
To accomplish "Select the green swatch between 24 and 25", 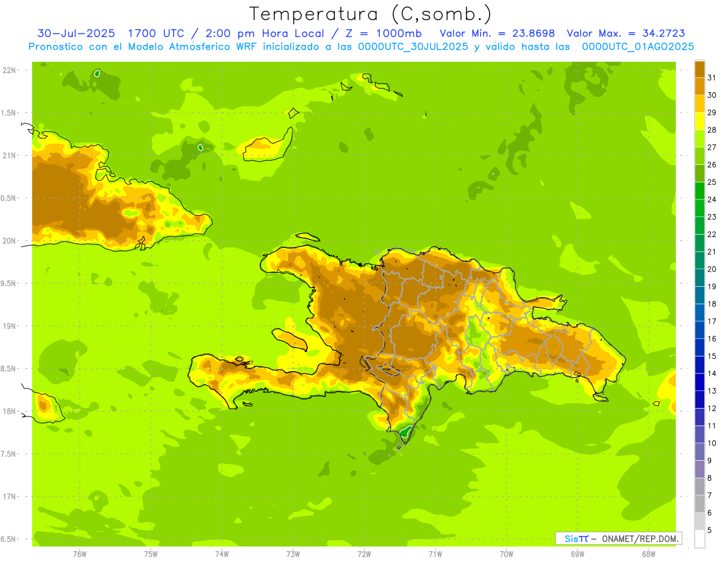I will coord(699,191).
